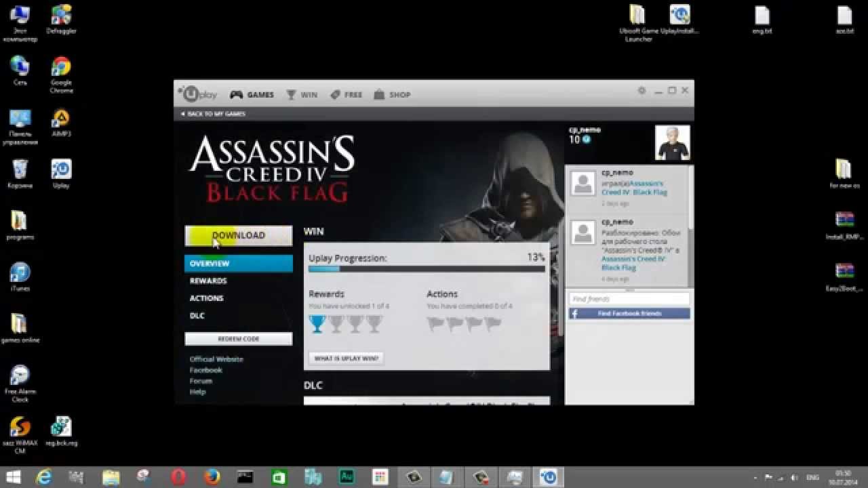Screen dimensions: 868x488
Task: Open the Facebook link in sidebar
Action: click(206, 370)
